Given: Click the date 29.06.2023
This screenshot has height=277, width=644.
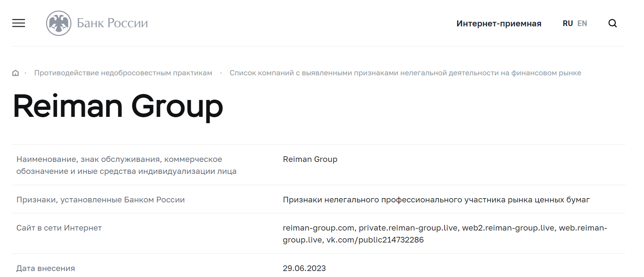Looking at the screenshot, I should [x=304, y=269].
